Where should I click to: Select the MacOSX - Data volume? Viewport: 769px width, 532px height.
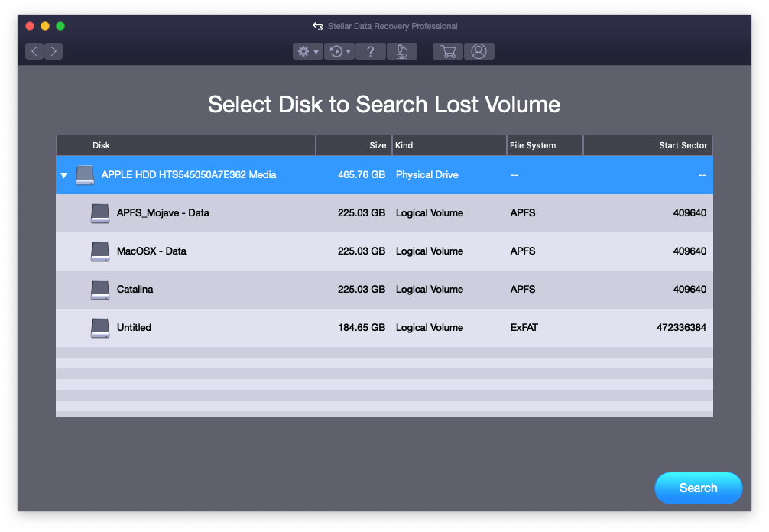(384, 251)
